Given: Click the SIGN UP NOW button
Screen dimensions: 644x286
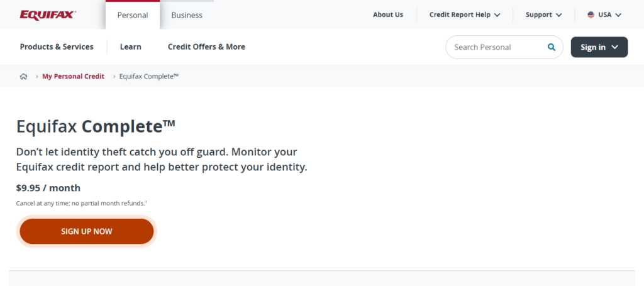Looking at the screenshot, I should pyautogui.click(x=87, y=231).
